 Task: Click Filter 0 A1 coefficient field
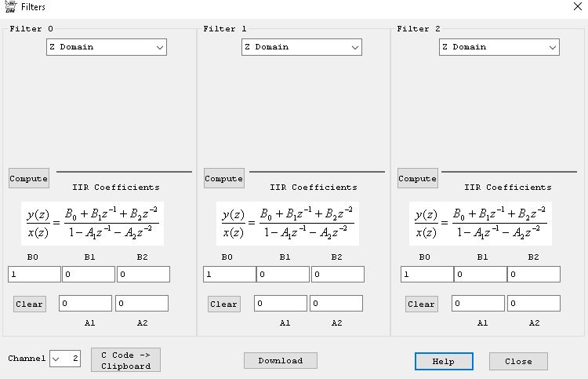pos(85,303)
